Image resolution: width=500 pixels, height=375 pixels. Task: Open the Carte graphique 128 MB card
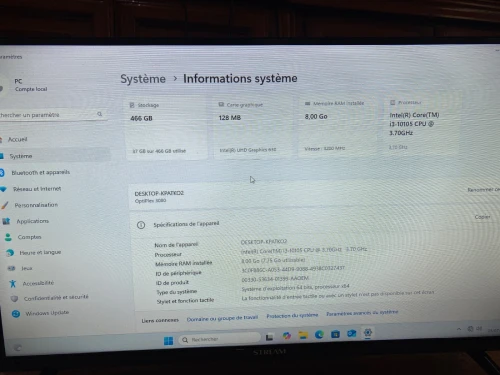tap(253, 128)
